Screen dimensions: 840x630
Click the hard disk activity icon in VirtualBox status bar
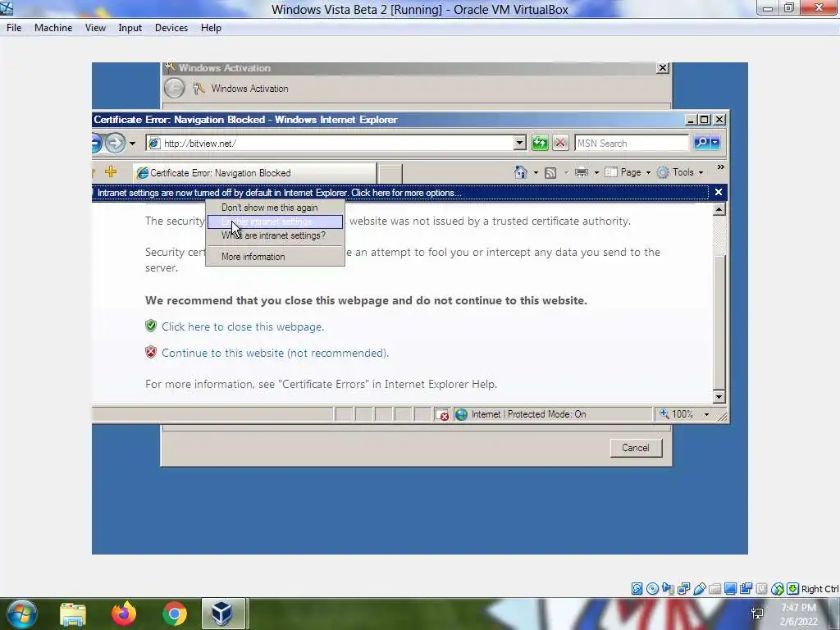(x=637, y=589)
